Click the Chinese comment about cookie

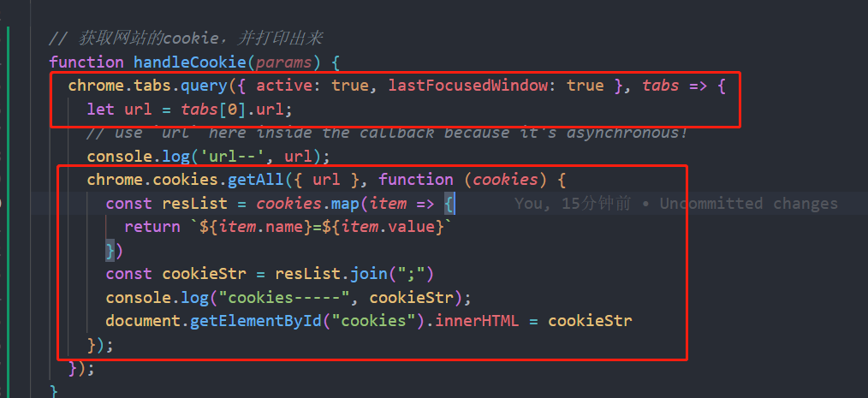[x=186, y=39]
